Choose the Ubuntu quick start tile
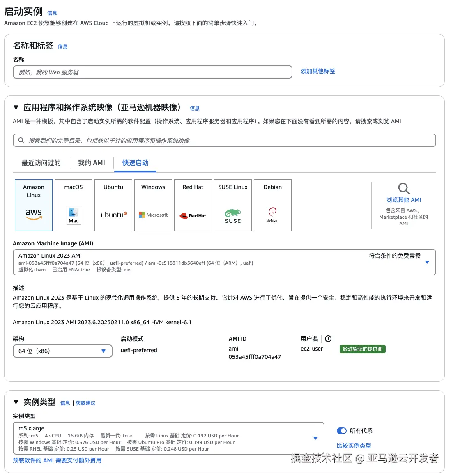 click(113, 205)
